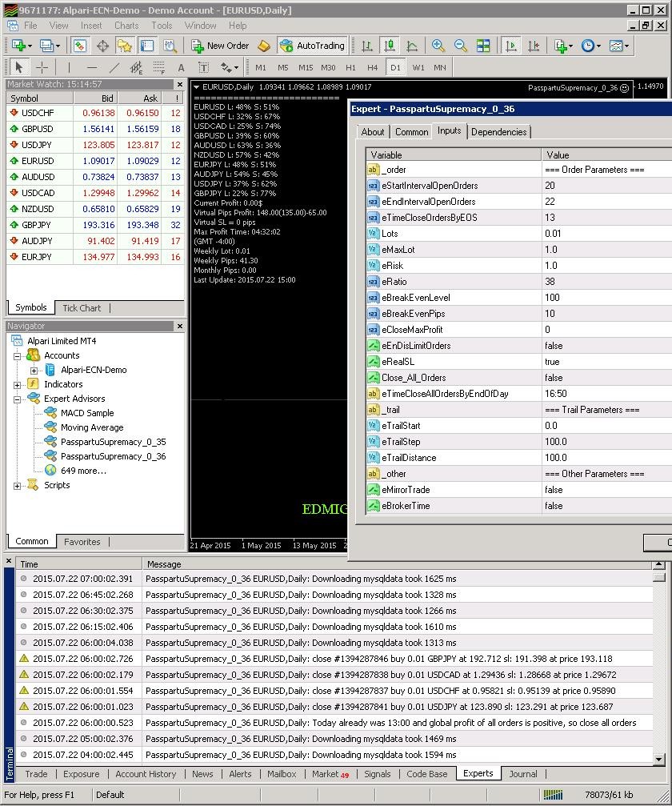Toggle the Terminal window toolbar icon

(147, 46)
